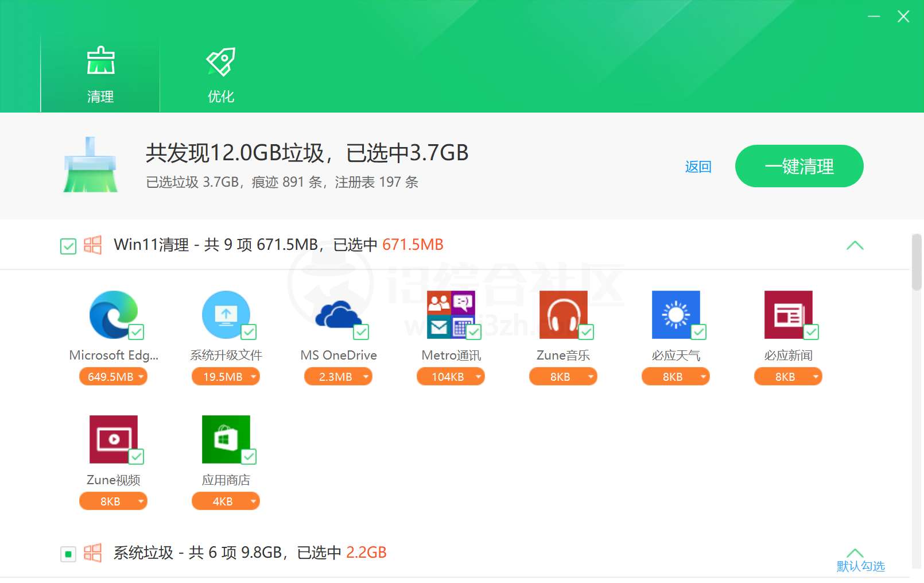Click the 系统升级文件 icon
The image size is (924, 583).
pos(226,315)
